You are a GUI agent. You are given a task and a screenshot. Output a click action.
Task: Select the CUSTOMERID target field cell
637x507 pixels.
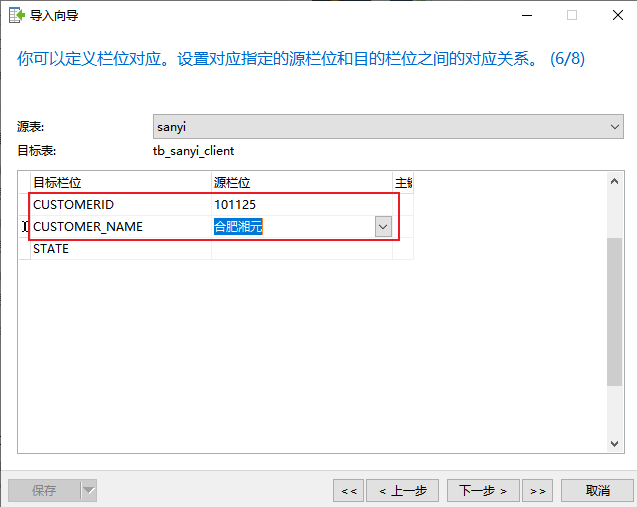click(x=121, y=205)
